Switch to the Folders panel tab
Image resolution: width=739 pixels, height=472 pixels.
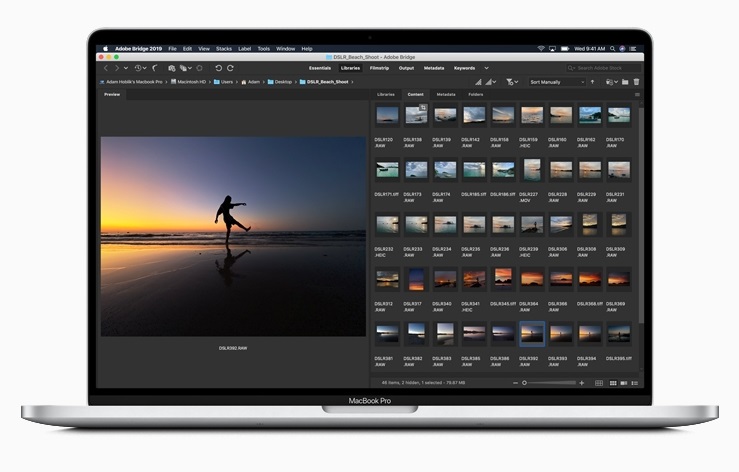476,95
